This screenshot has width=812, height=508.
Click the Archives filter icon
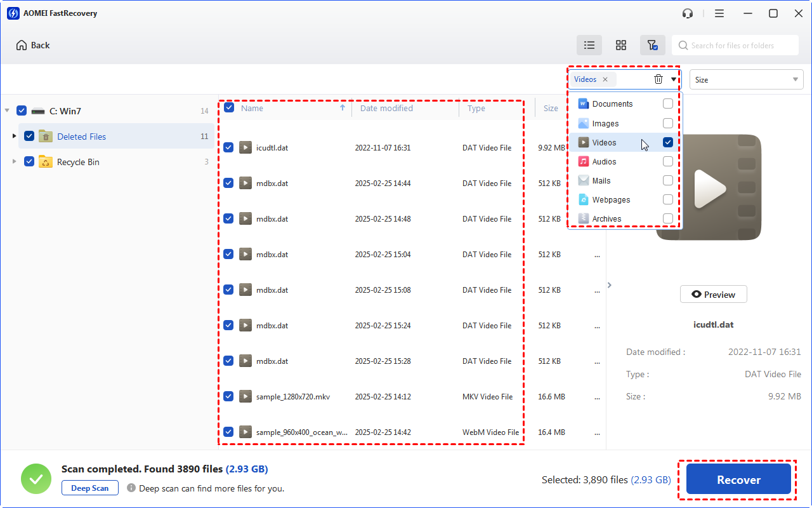tap(584, 218)
